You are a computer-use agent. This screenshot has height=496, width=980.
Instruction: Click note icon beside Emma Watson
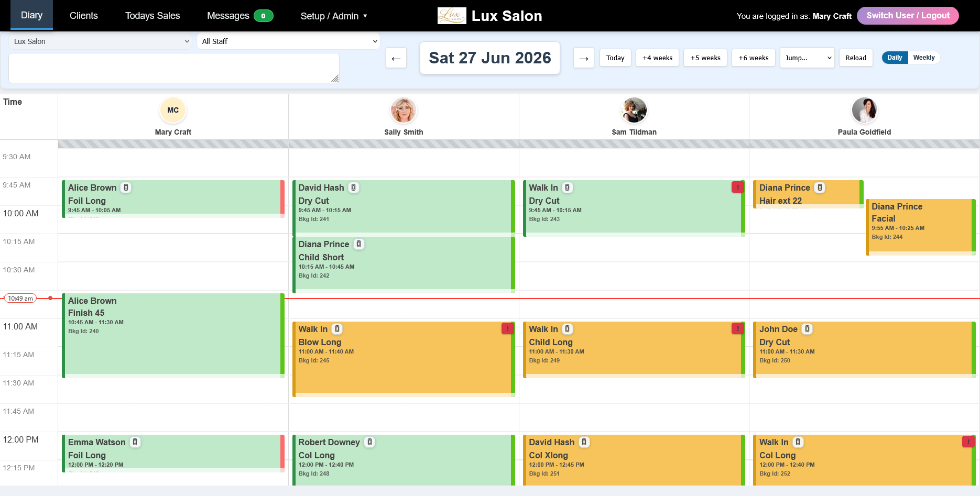pyautogui.click(x=135, y=442)
